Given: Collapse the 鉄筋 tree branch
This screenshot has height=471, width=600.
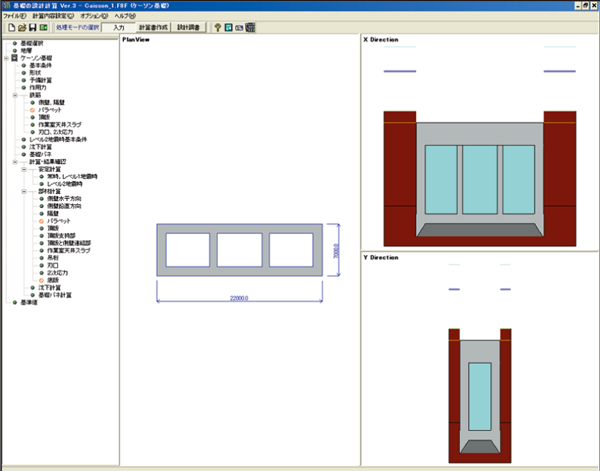Looking at the screenshot, I should [x=15, y=95].
